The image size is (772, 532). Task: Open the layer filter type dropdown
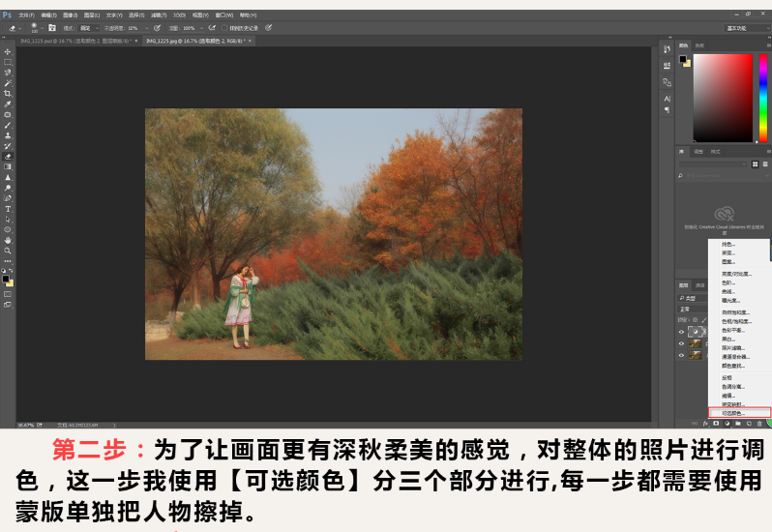tap(693, 298)
